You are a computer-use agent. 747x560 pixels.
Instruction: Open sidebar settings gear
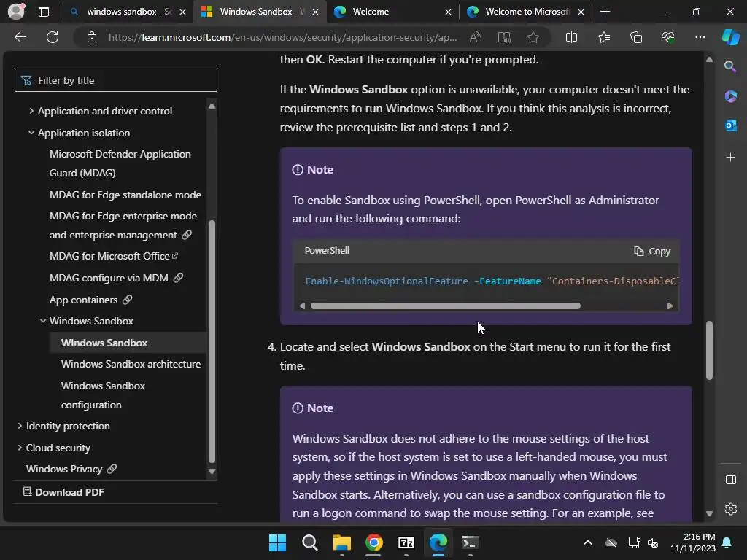pos(730,509)
